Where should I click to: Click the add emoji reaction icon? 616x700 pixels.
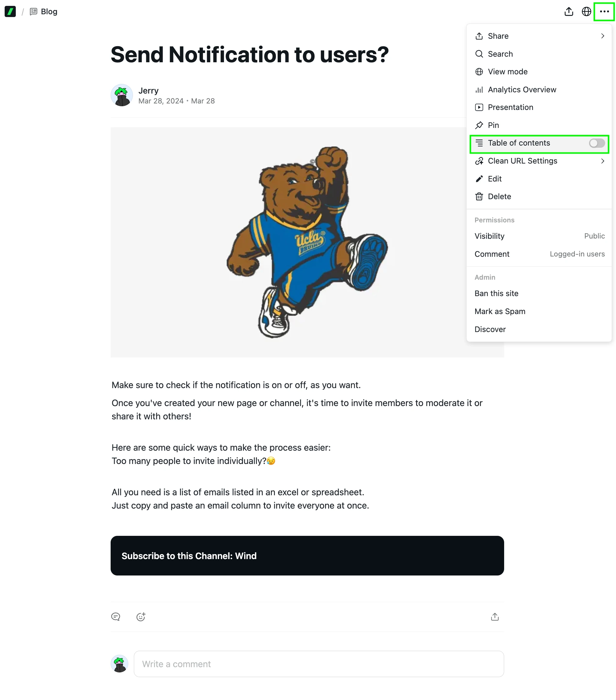pyautogui.click(x=141, y=617)
